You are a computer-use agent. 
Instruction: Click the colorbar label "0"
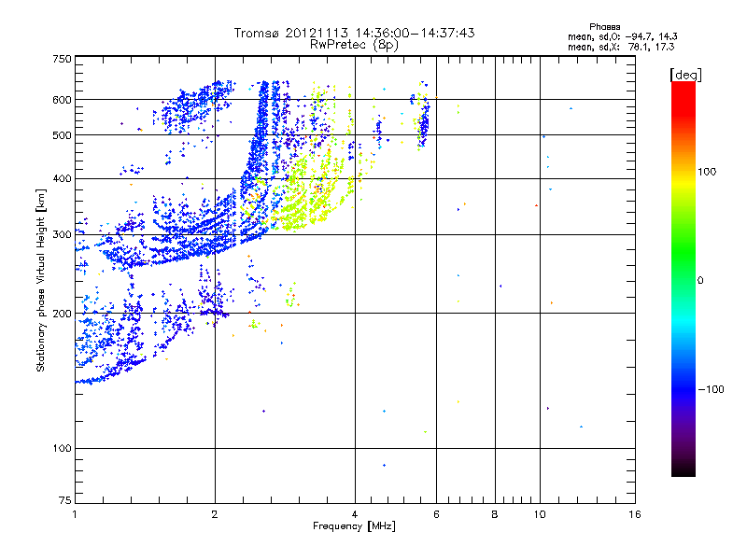click(700, 281)
